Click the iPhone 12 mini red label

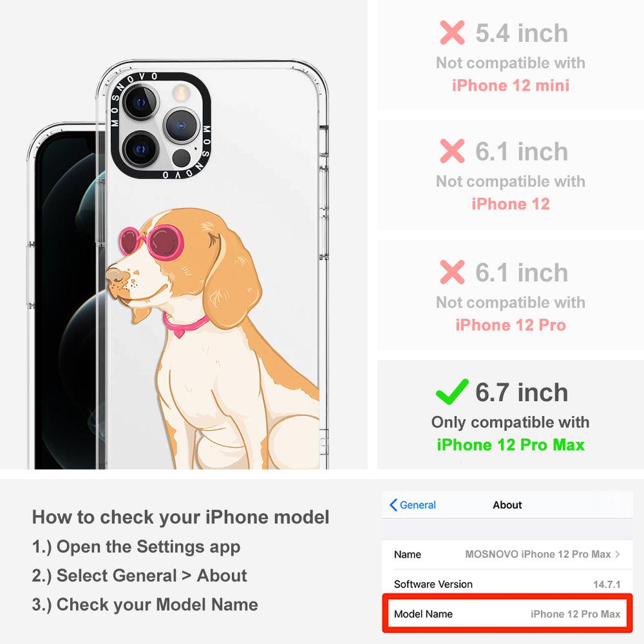[x=511, y=86]
